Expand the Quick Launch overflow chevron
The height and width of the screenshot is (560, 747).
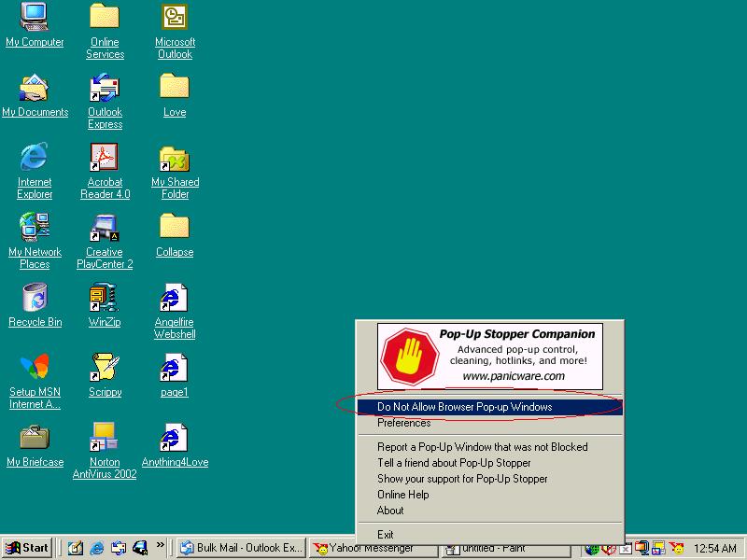pos(161,544)
